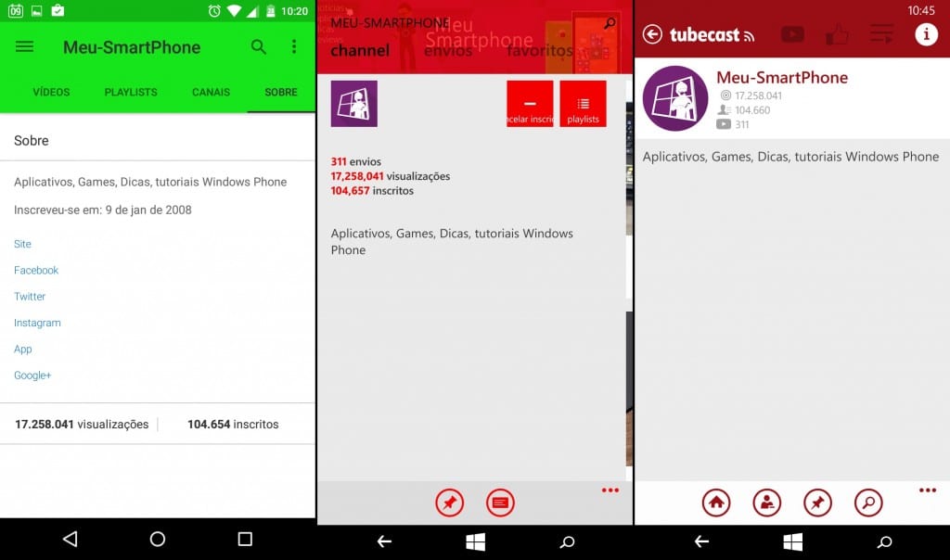950x560 pixels.
Task: Tap the square channel avatar in middle app
Action: point(353,104)
